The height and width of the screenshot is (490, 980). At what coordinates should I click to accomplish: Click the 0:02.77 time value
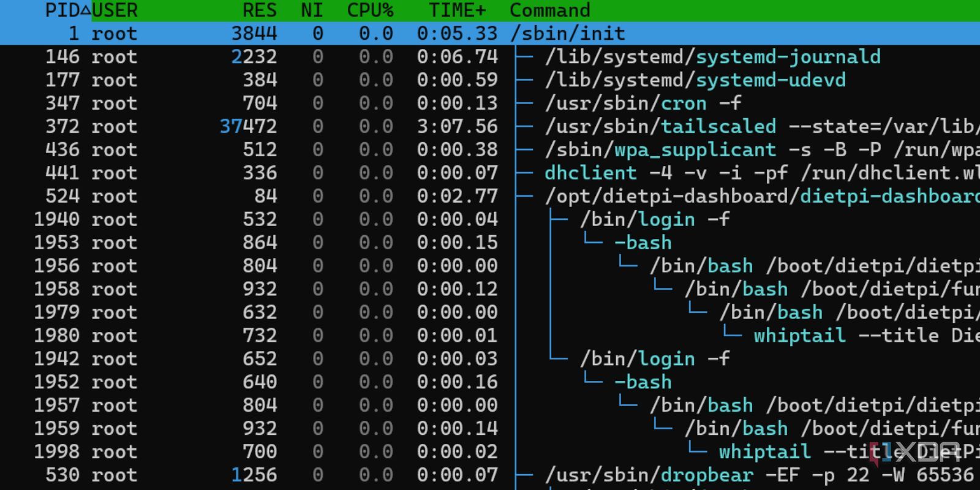(458, 197)
